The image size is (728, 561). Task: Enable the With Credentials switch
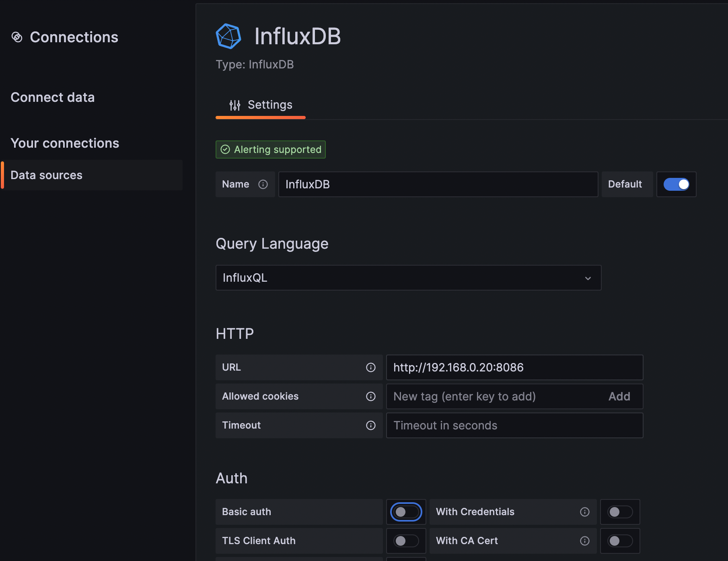(620, 512)
